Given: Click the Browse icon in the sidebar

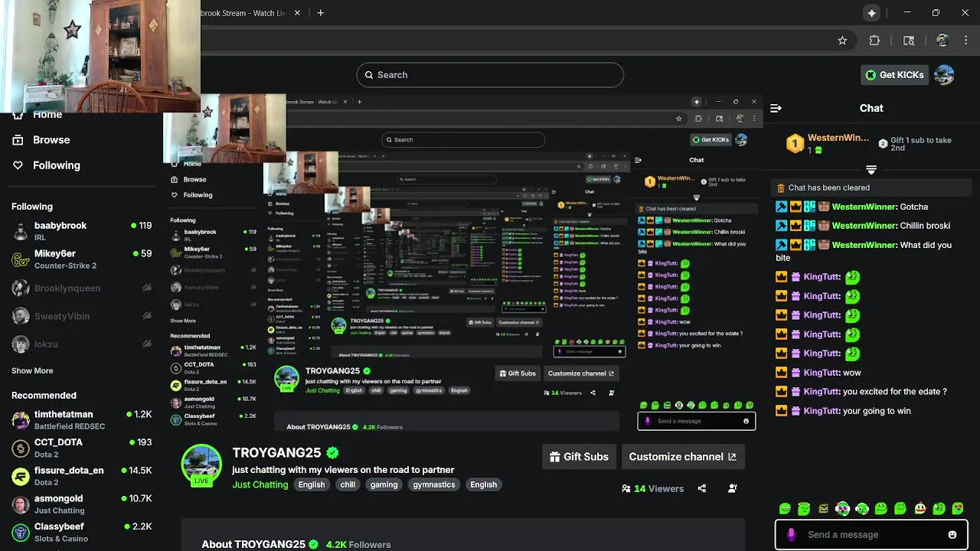Looking at the screenshot, I should 18,140.
